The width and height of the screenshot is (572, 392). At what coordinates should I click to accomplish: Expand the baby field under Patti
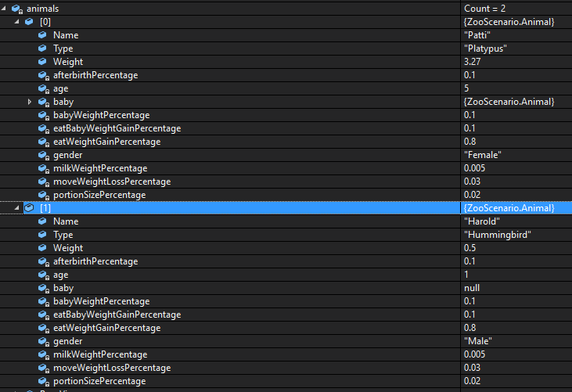(x=30, y=102)
